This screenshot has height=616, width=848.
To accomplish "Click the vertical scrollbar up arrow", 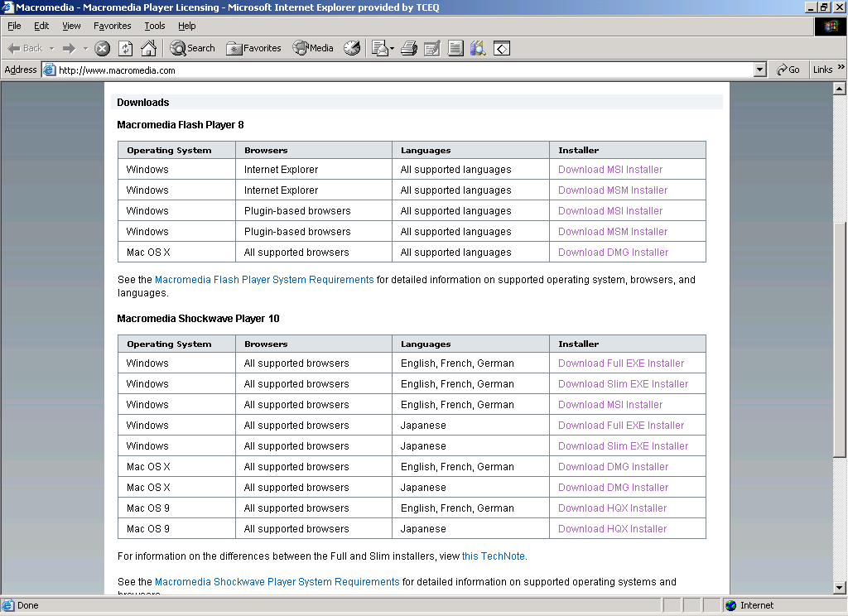I will point(840,88).
